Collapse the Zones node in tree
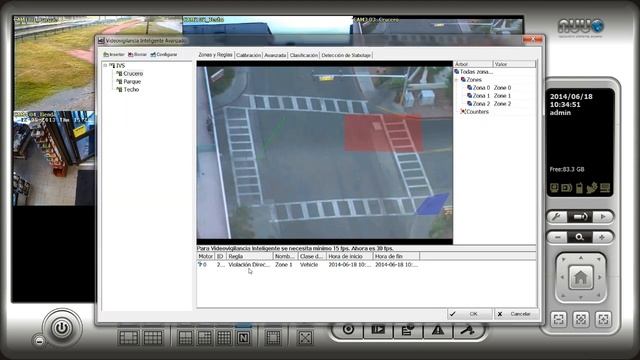This screenshot has height=360, width=640. 457,80
